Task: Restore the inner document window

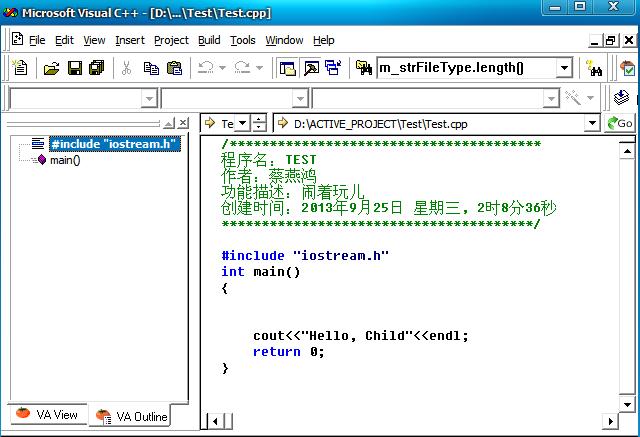Action: point(611,40)
